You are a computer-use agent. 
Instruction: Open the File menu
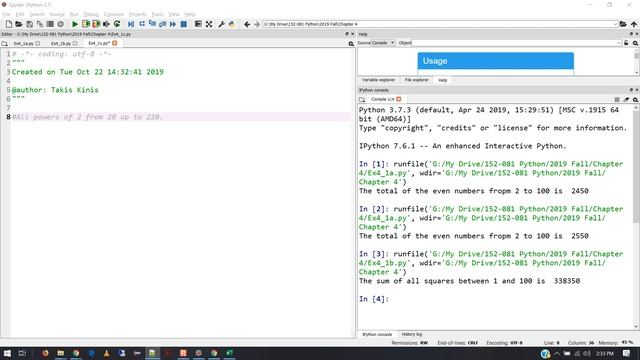click(6, 14)
